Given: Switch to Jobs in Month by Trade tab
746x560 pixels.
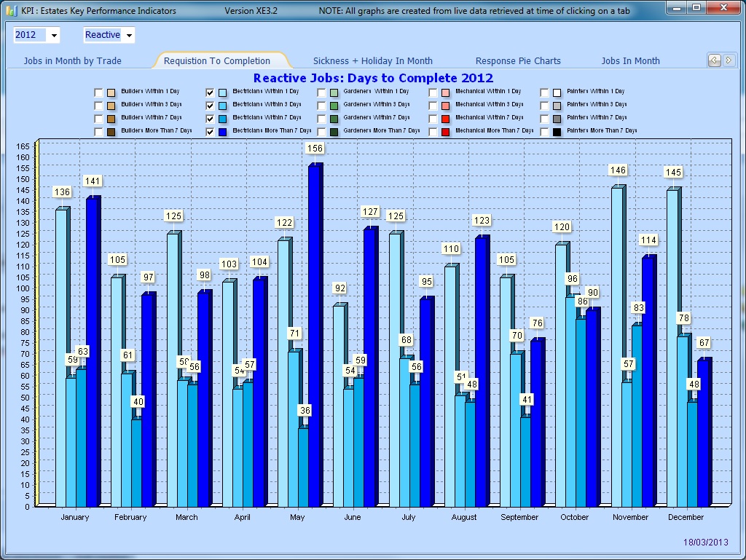Looking at the screenshot, I should pos(72,61).
